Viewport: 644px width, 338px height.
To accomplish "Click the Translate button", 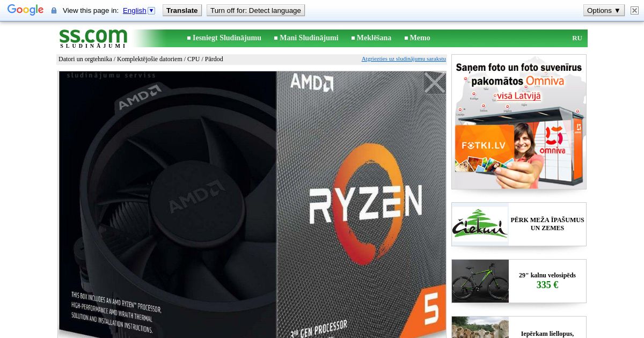I will 182,10.
